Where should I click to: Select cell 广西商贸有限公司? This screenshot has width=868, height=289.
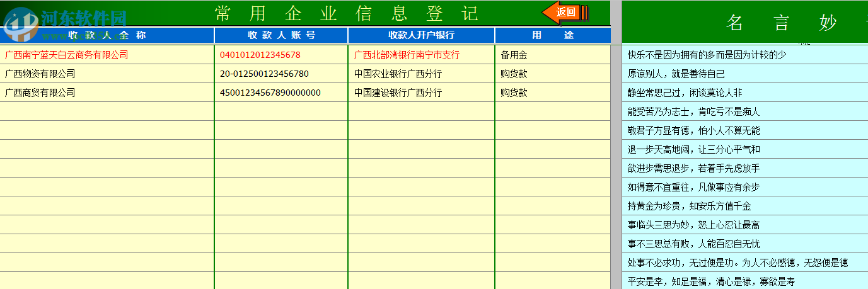click(x=107, y=93)
